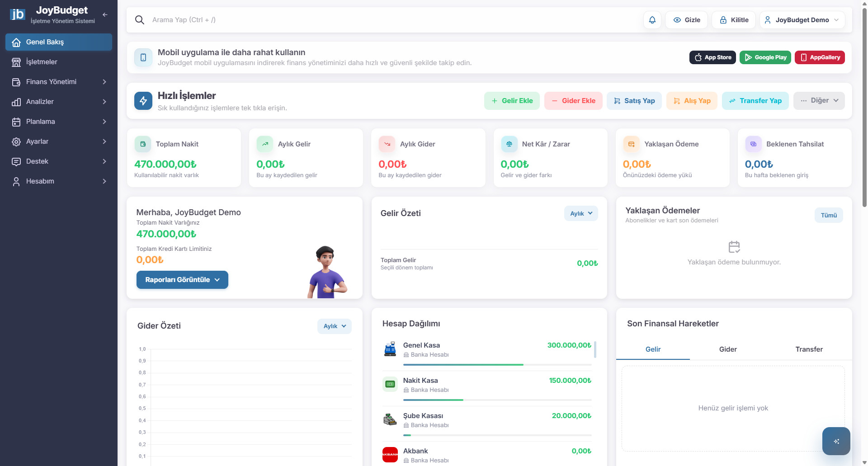Click Transfer Yap button
868x466 pixels.
(x=755, y=101)
